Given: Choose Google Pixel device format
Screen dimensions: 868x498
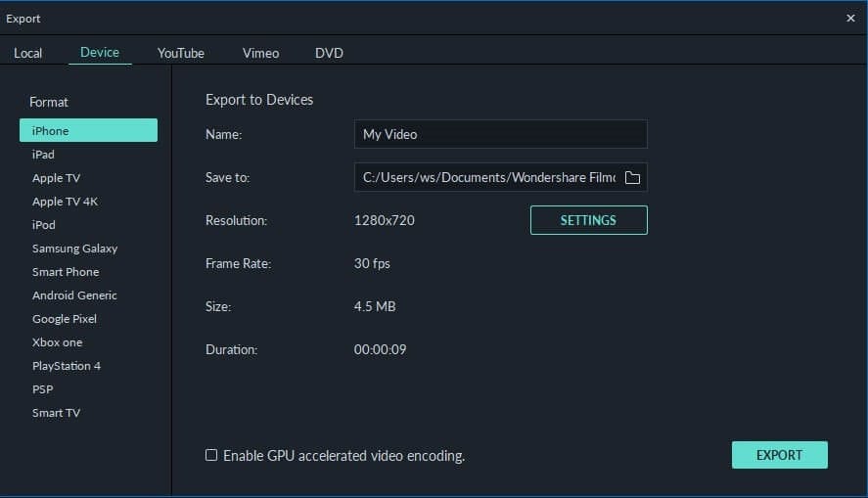Looking at the screenshot, I should coord(65,319).
